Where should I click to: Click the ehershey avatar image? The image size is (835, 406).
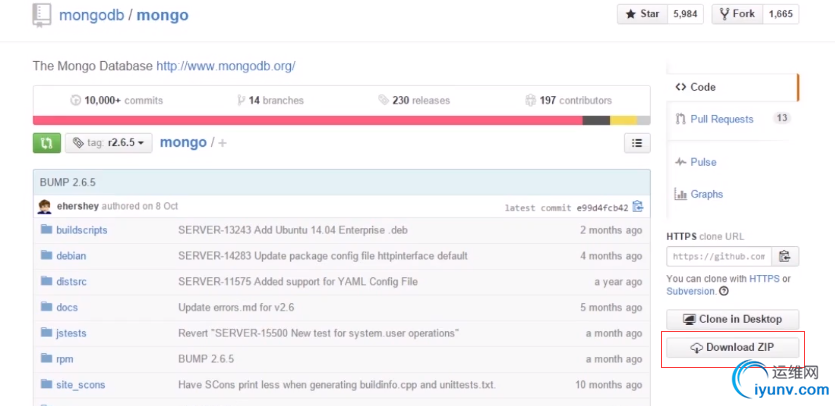pyautogui.click(x=45, y=206)
